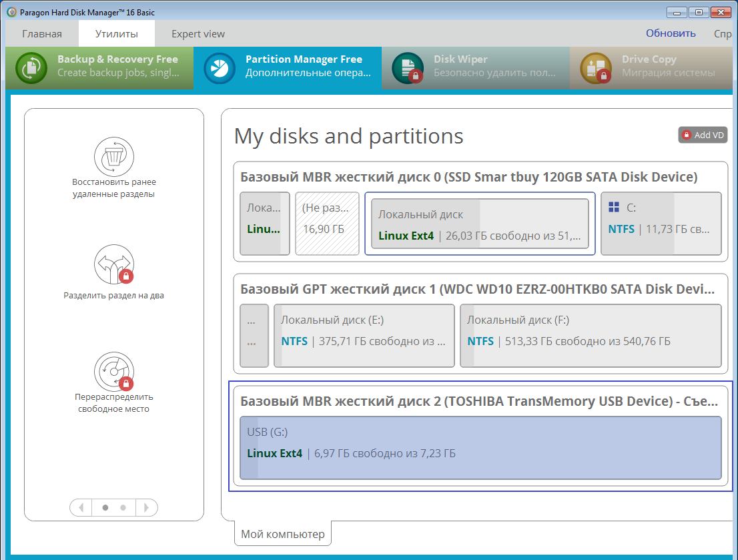Click the Partition Manager Free pie-chart icon
The height and width of the screenshot is (560, 738).
(x=220, y=68)
